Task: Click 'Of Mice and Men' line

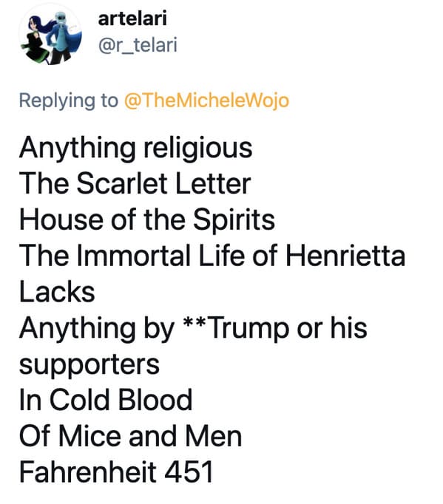Action: (x=130, y=436)
